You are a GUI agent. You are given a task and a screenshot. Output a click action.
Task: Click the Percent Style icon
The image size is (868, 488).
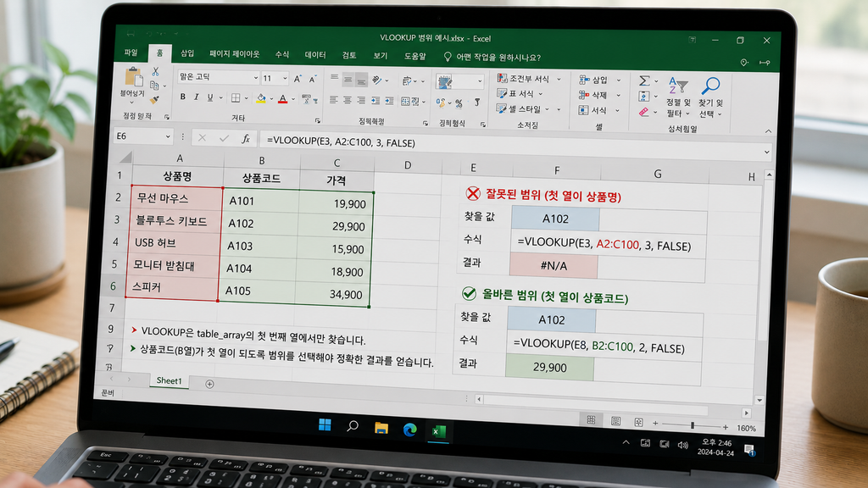[459, 103]
